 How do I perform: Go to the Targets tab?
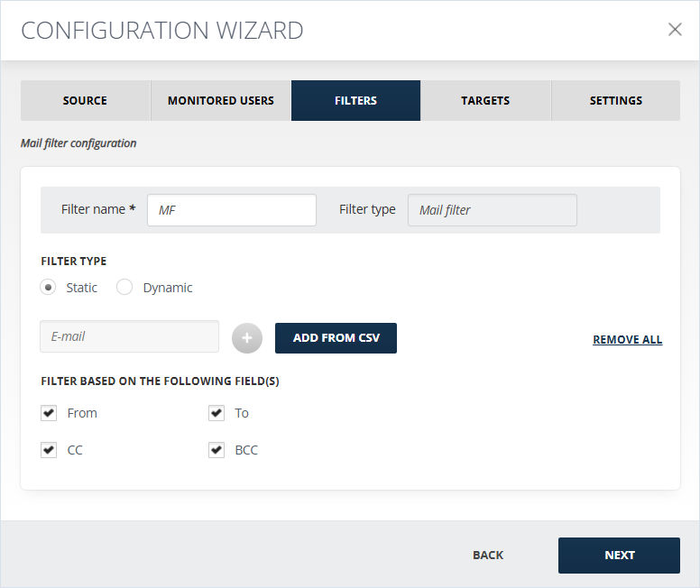(485, 100)
